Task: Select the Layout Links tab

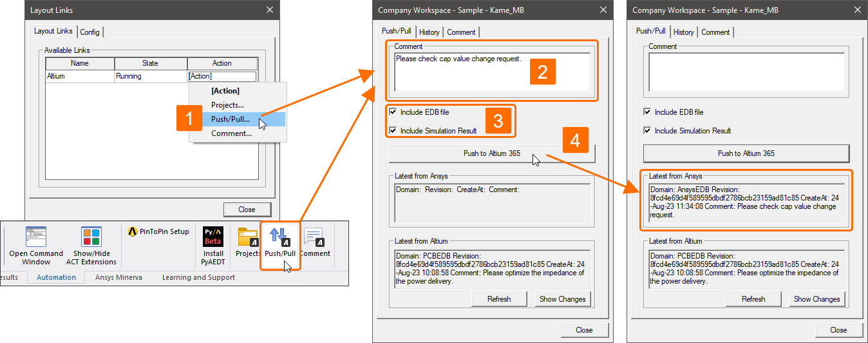Action: [53, 31]
